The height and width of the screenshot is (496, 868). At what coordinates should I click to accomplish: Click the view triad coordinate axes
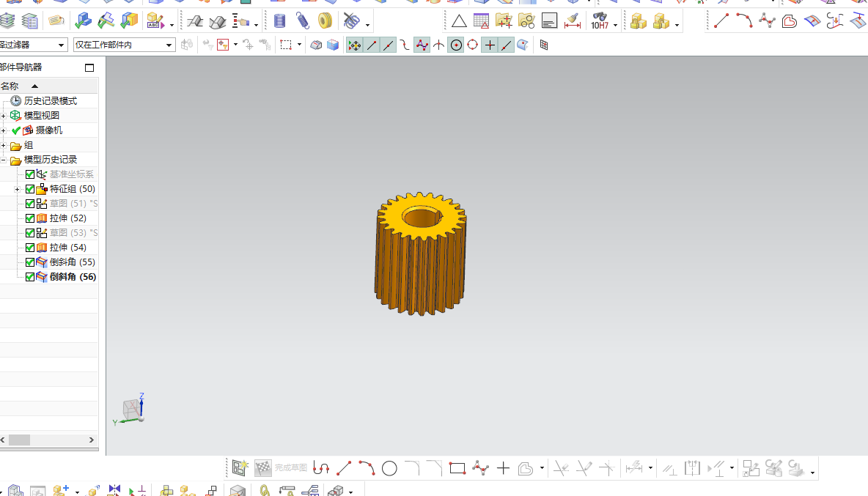click(131, 410)
